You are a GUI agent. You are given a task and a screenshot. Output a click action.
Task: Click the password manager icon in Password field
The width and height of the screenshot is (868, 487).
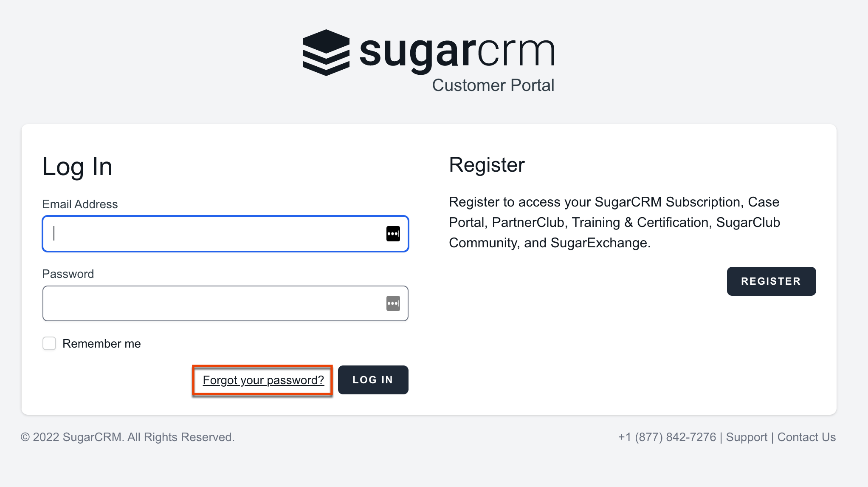(x=393, y=303)
